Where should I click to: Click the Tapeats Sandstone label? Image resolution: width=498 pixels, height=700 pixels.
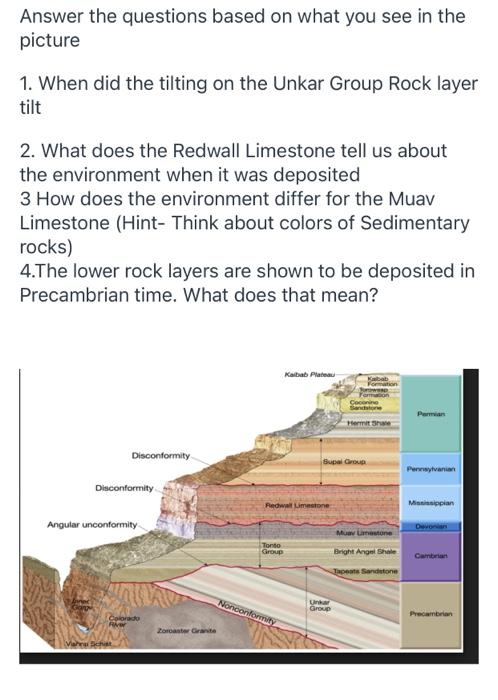click(x=365, y=571)
